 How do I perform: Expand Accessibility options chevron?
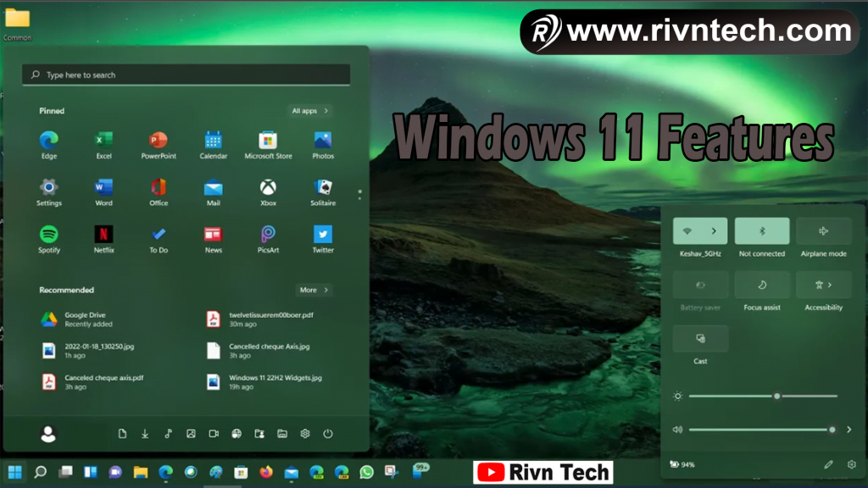[830, 285]
